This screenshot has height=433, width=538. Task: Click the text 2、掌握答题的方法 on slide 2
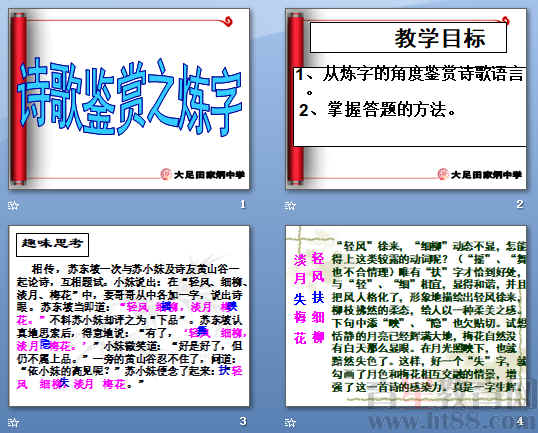377,110
